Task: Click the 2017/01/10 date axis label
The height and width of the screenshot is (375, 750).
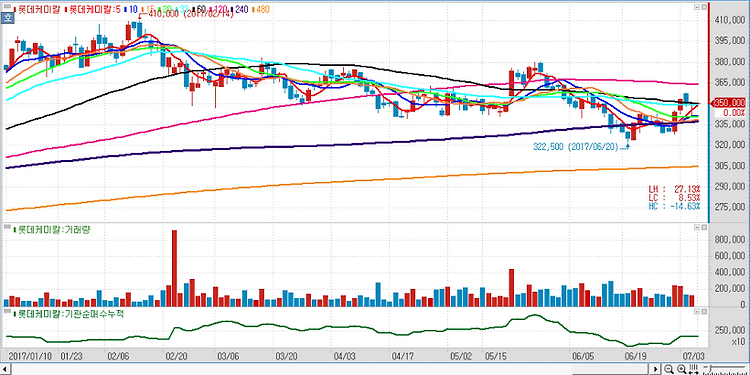Action: 30,356
